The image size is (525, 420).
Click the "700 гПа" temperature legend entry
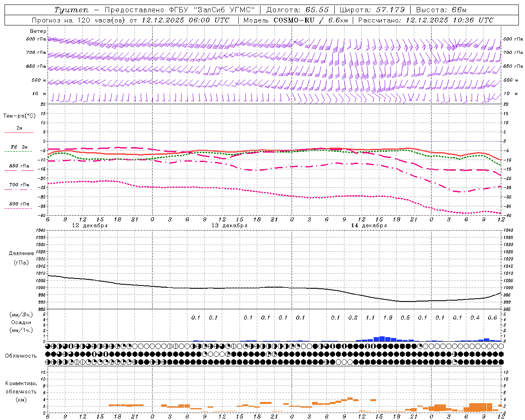click(19, 185)
